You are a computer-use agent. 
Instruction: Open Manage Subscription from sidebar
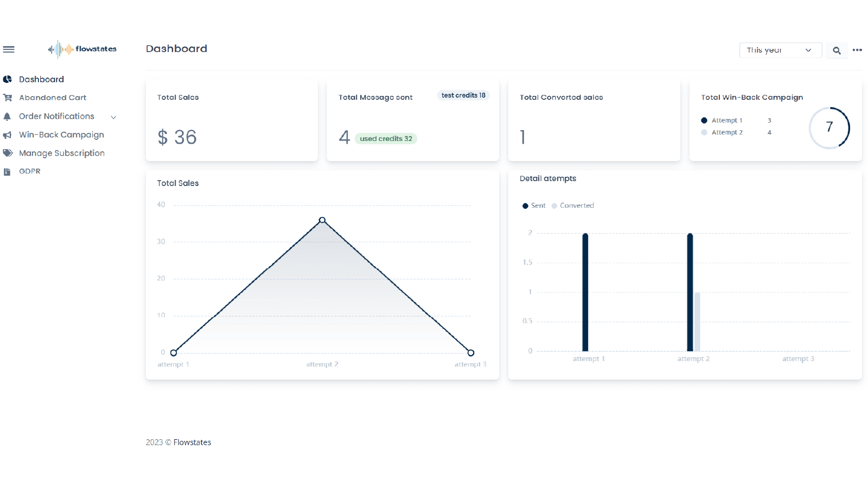pos(62,153)
